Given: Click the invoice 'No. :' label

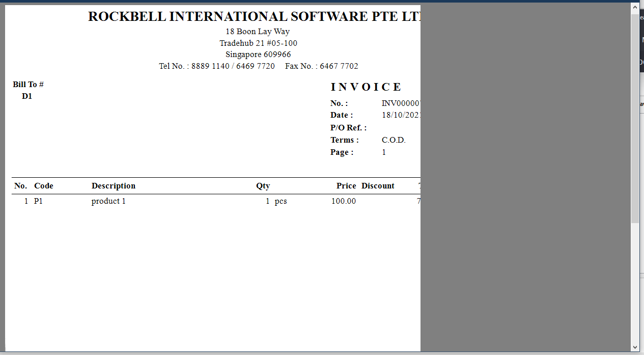Looking at the screenshot, I should pos(339,103).
